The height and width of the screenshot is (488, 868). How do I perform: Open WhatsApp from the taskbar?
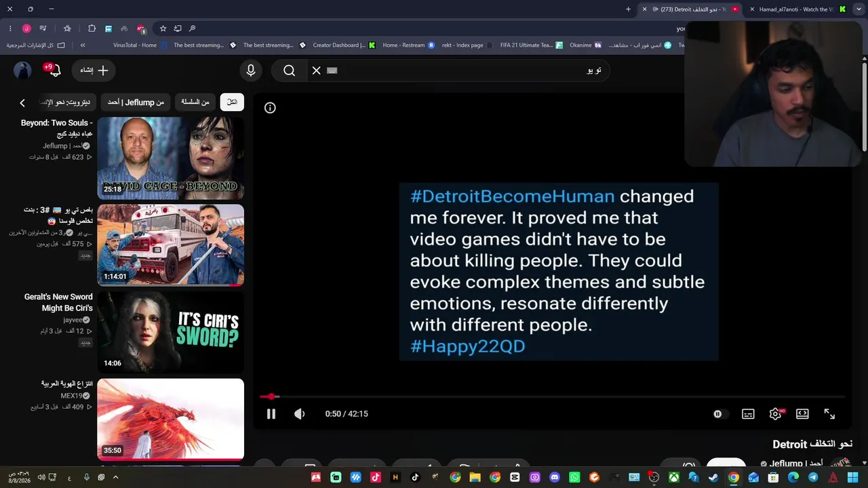click(x=574, y=477)
